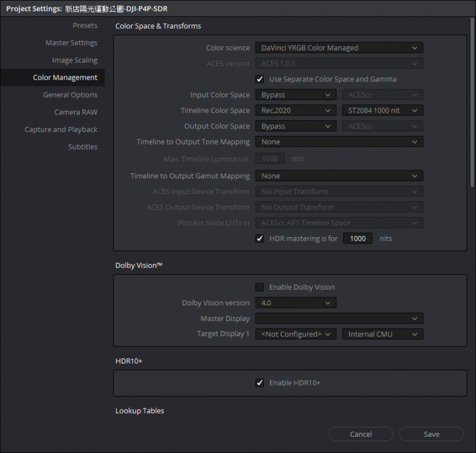Open Timeline to Output Gamut Mapping dropdown

click(x=339, y=176)
